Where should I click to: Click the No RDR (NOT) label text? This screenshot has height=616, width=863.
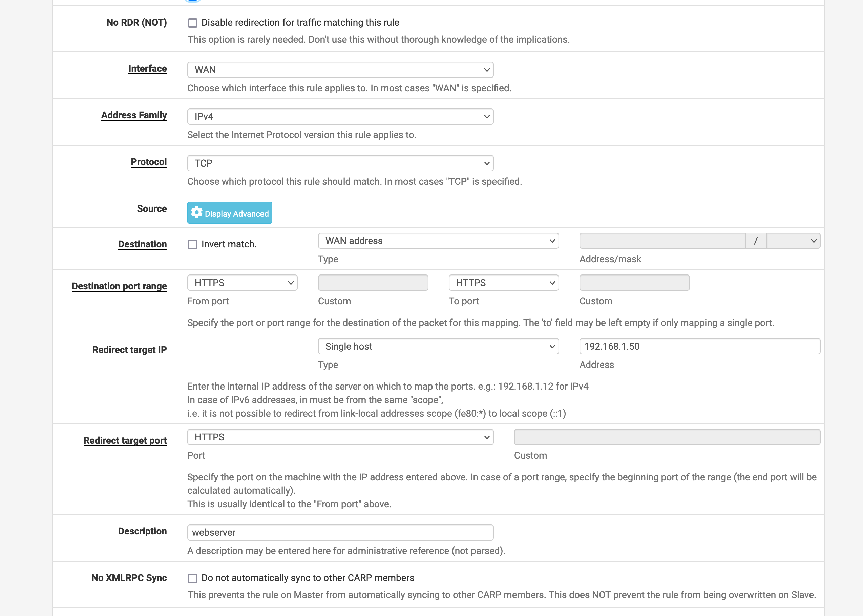(136, 23)
